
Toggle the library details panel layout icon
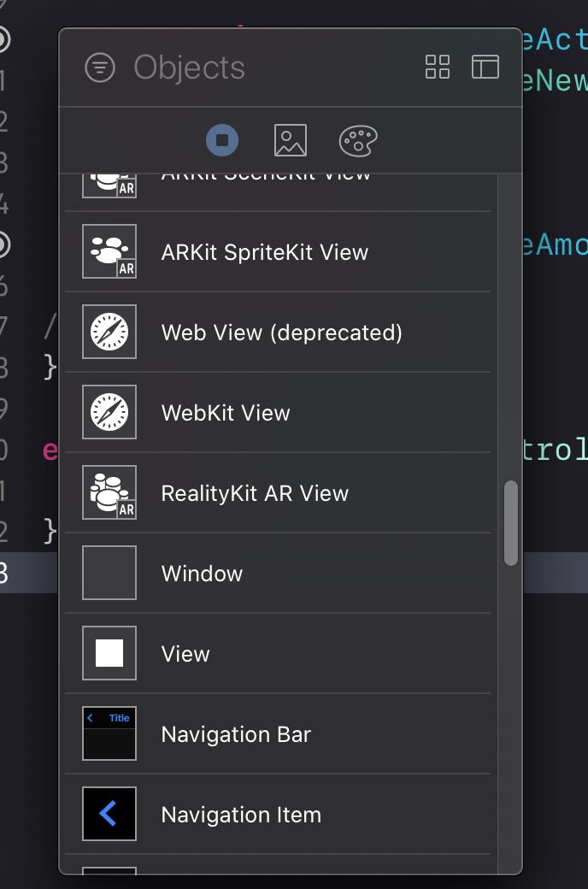(485, 67)
